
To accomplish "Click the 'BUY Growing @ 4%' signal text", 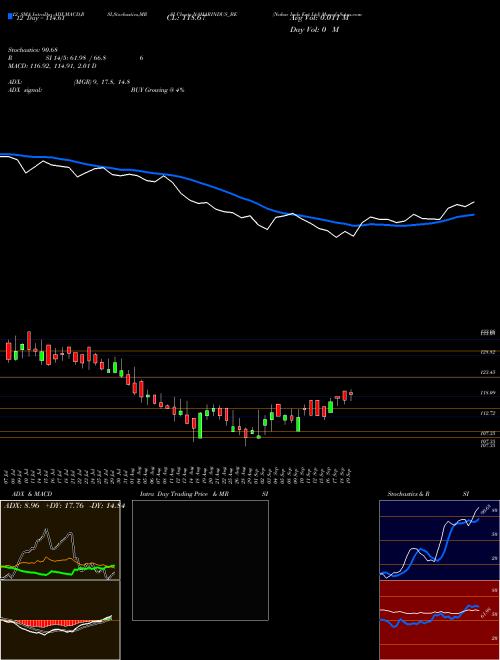I will (157, 90).
